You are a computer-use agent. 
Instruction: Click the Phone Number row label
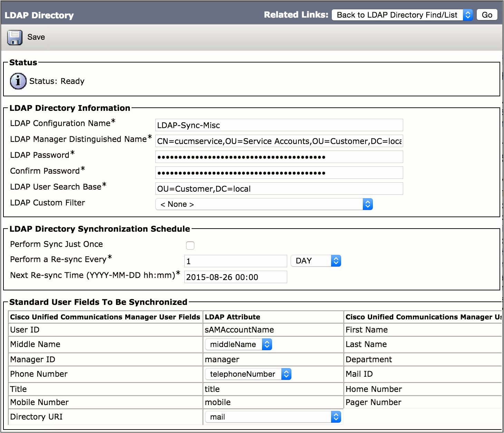tap(39, 374)
